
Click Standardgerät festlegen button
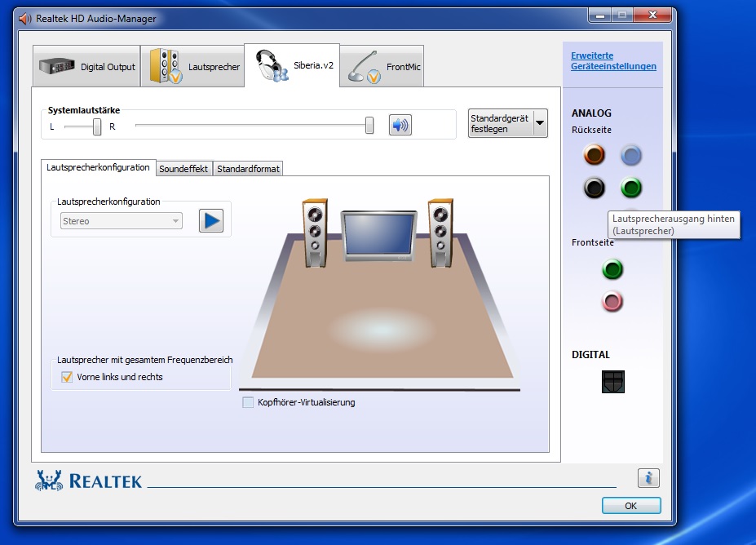[502, 123]
